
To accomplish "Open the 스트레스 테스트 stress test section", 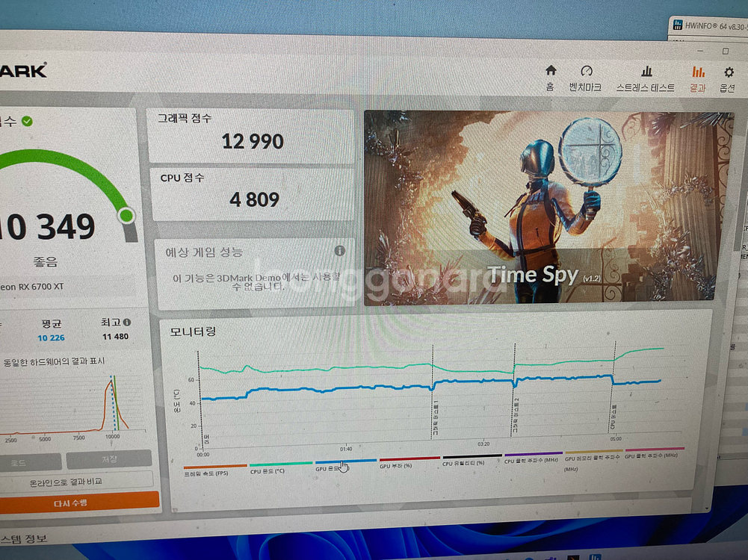I will pyautogui.click(x=646, y=79).
